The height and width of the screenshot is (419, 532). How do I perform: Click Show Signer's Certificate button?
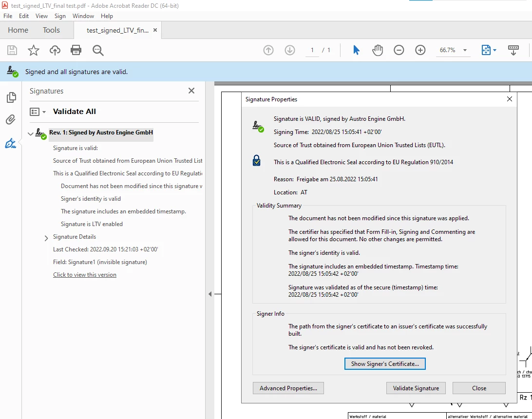coord(385,363)
